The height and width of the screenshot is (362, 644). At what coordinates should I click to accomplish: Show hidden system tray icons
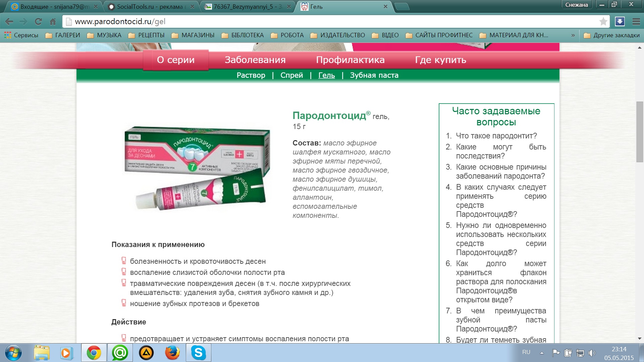542,353
